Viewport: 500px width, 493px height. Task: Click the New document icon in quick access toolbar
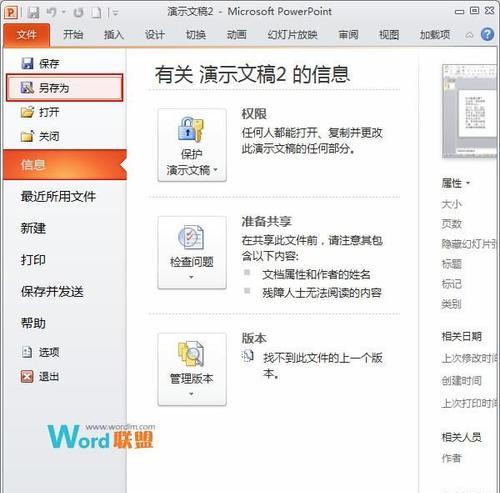pos(96,13)
